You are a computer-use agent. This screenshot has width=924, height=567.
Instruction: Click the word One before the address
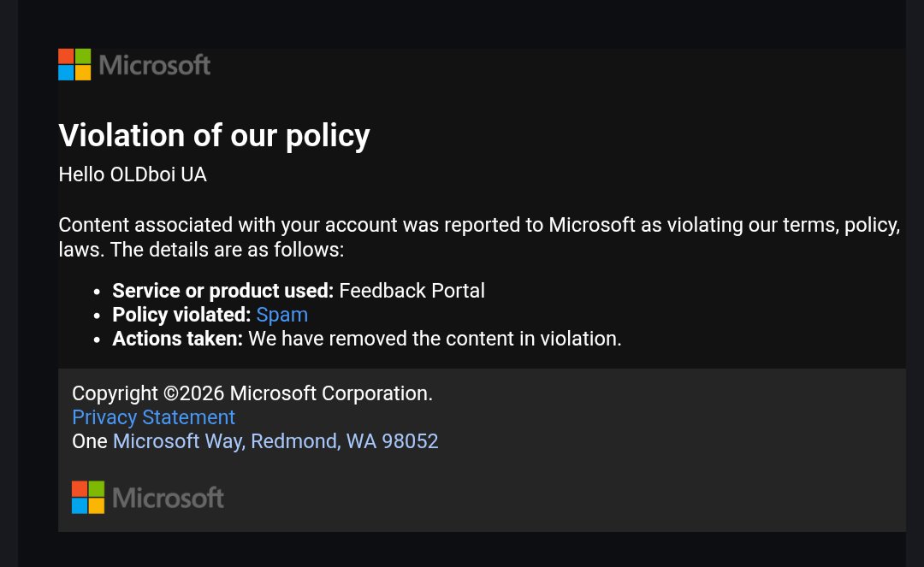pyautogui.click(x=90, y=441)
